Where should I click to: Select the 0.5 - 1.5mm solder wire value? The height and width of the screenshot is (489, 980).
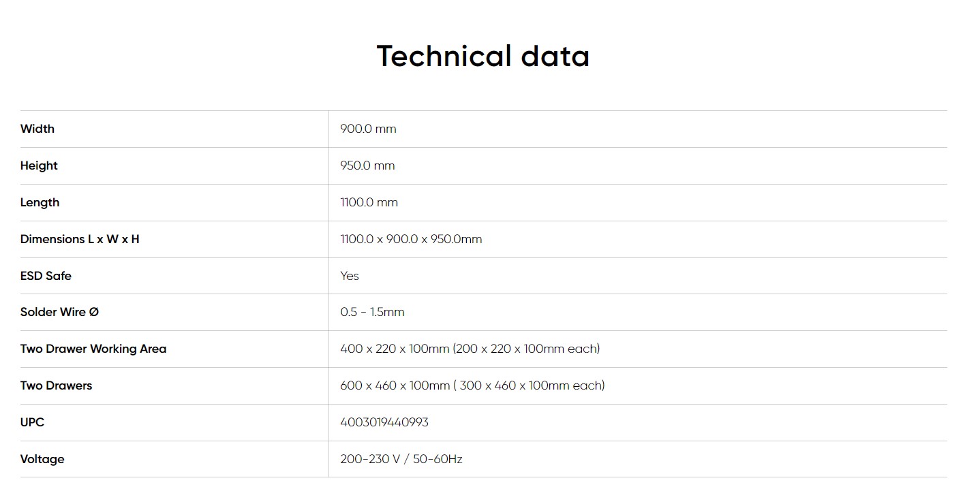point(372,312)
